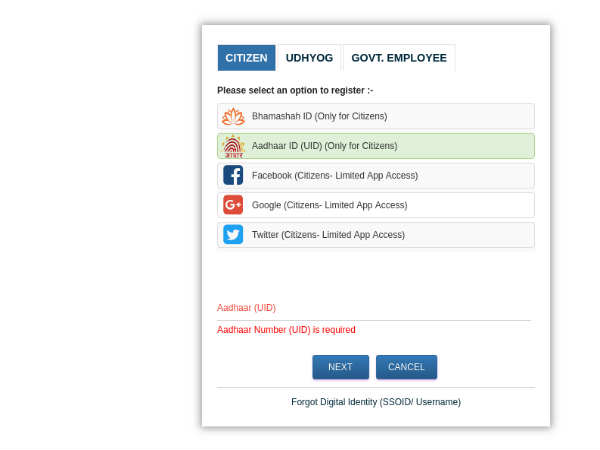
Task: Select Aadhaar ID (UID) option label
Action: pos(324,146)
